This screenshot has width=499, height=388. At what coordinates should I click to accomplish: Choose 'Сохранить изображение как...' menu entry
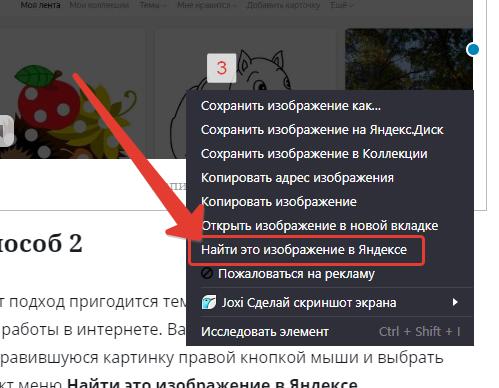tap(330, 106)
